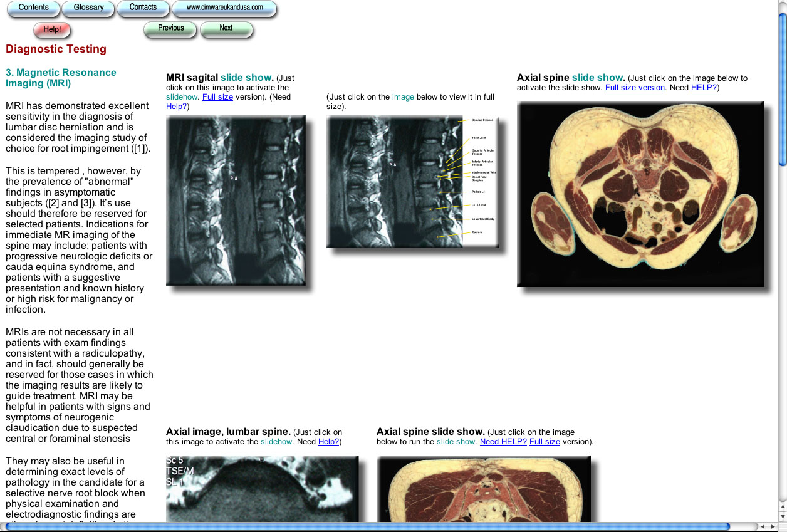This screenshot has height=532, width=787.
Task: Click the MRI sagital slide show heading
Action: (220, 78)
